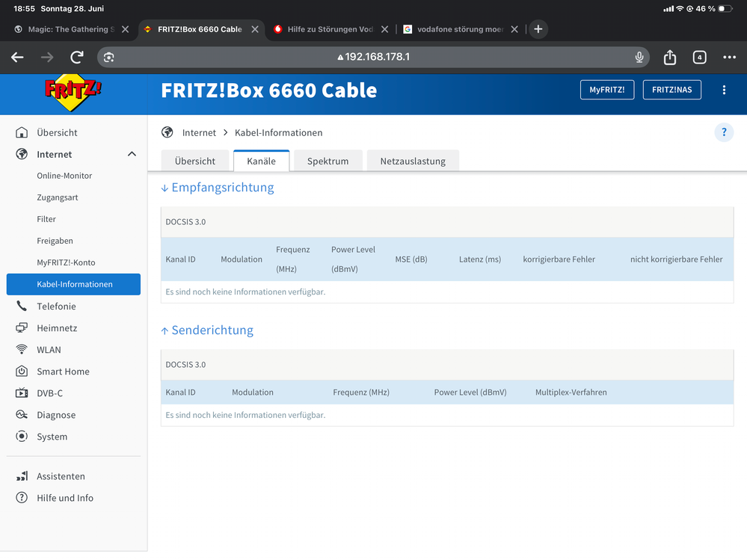
Task: Click the FRITZ!NAS button
Action: (671, 90)
